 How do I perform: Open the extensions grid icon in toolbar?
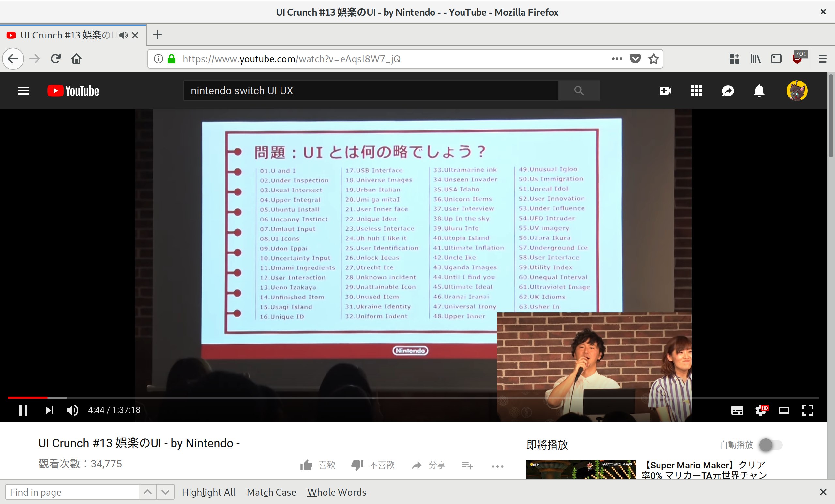(734, 59)
